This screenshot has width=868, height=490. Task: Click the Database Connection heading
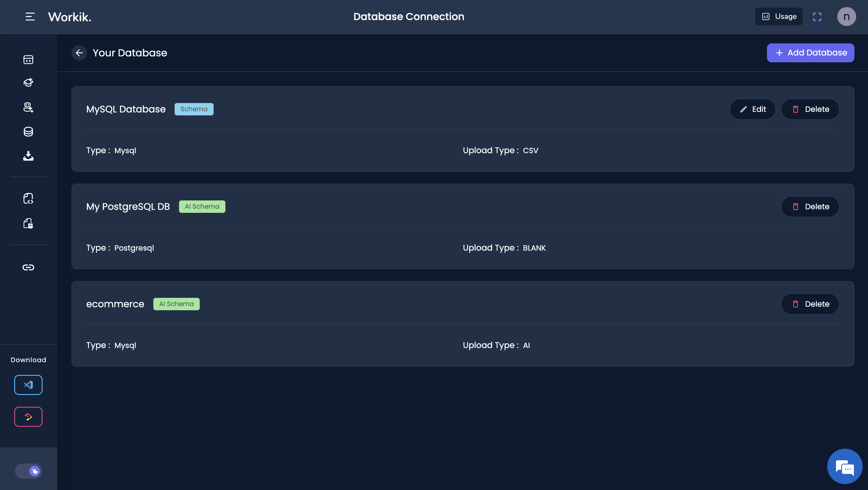coord(409,17)
